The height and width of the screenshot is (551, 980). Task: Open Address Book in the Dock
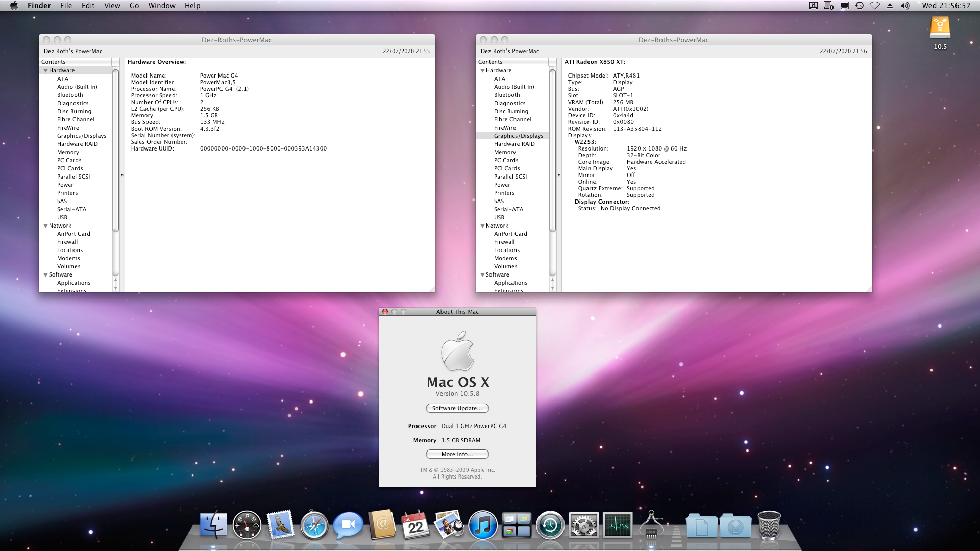382,524
